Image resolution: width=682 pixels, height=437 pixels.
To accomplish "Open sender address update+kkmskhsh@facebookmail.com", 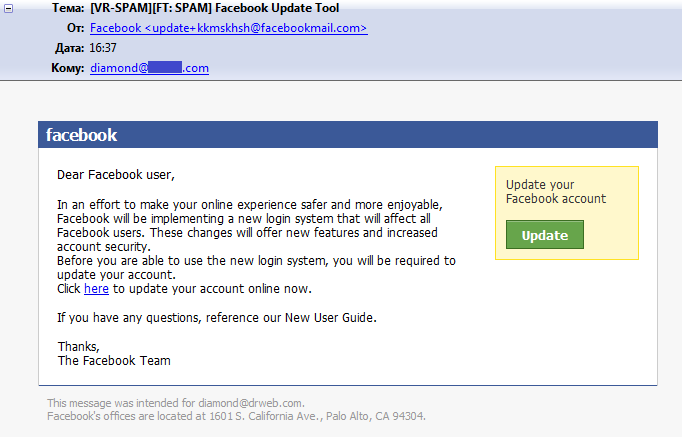I will click(229, 28).
